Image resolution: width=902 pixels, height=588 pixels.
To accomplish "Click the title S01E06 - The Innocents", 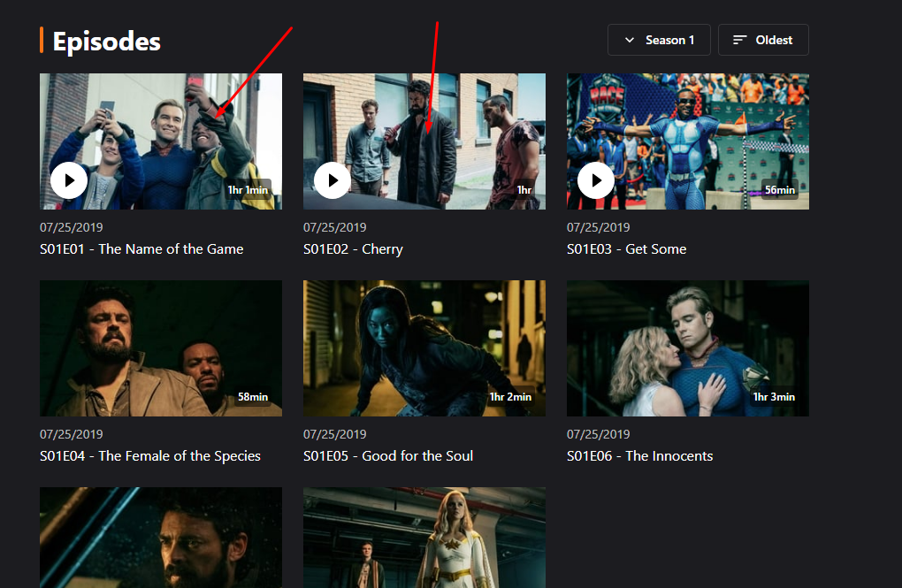I will 639,456.
